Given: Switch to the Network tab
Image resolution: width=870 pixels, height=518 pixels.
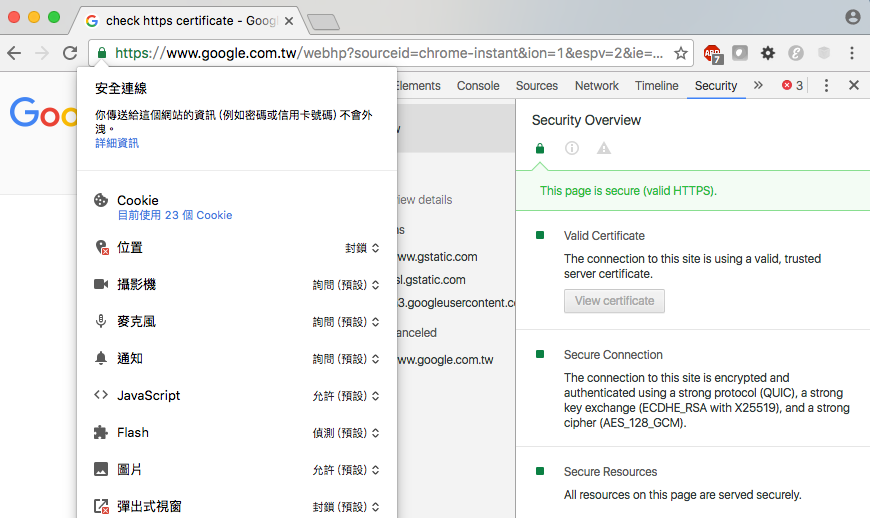Looking at the screenshot, I should [596, 86].
